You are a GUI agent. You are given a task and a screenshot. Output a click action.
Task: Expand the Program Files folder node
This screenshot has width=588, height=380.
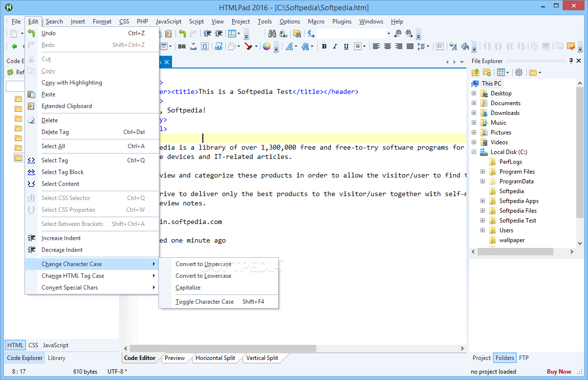[482, 172]
